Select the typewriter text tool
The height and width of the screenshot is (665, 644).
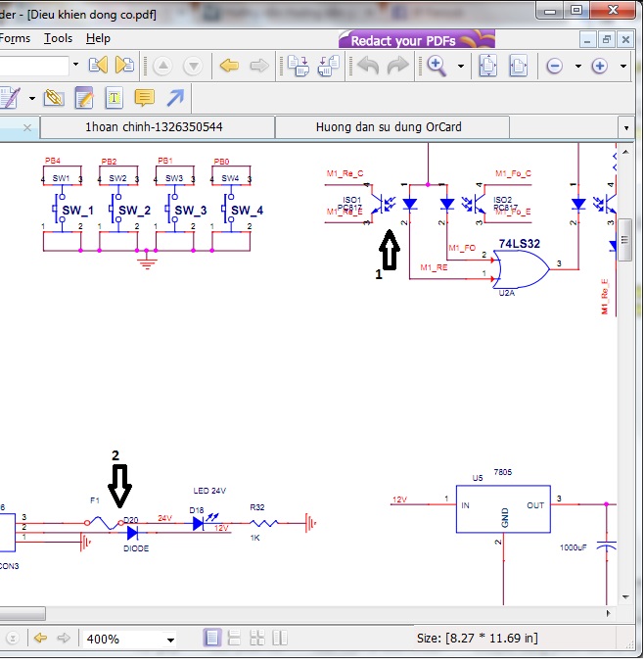(114, 98)
